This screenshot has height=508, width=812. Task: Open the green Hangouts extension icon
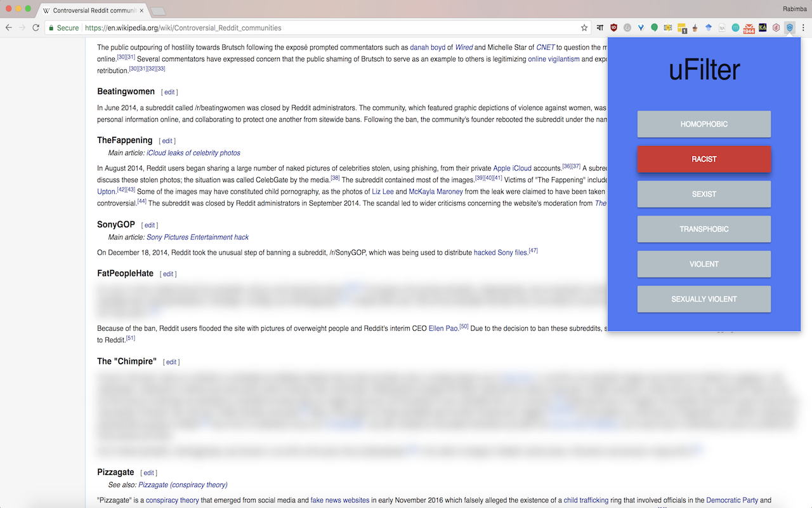[654, 28]
